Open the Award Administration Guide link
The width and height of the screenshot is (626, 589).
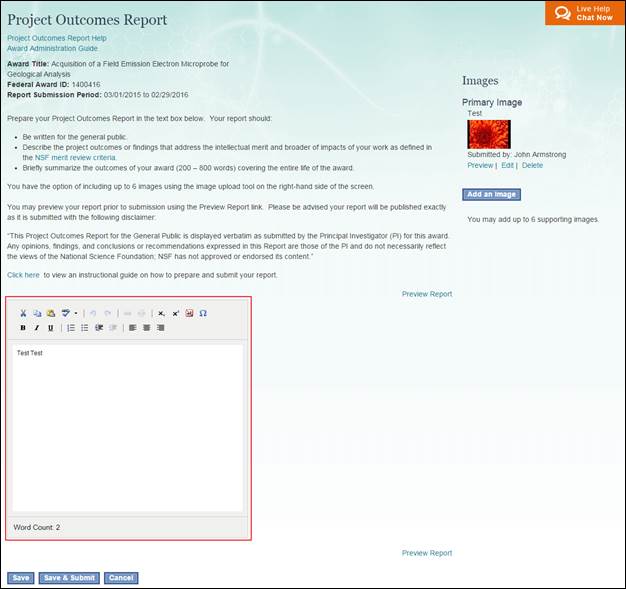tap(52, 48)
